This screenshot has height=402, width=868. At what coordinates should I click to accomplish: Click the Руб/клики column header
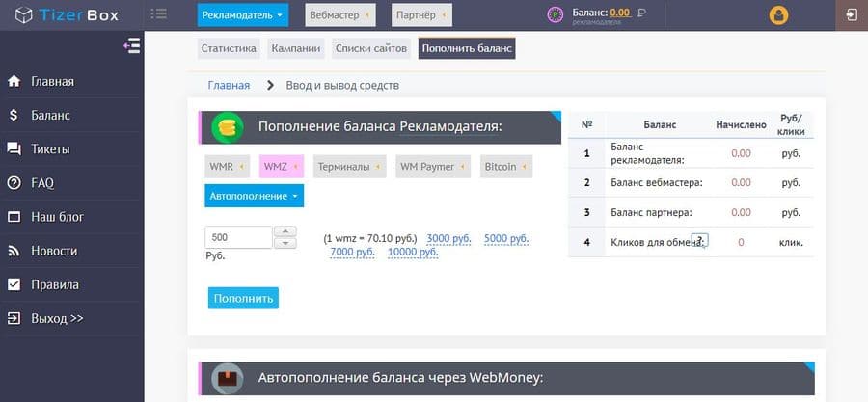[x=791, y=125]
